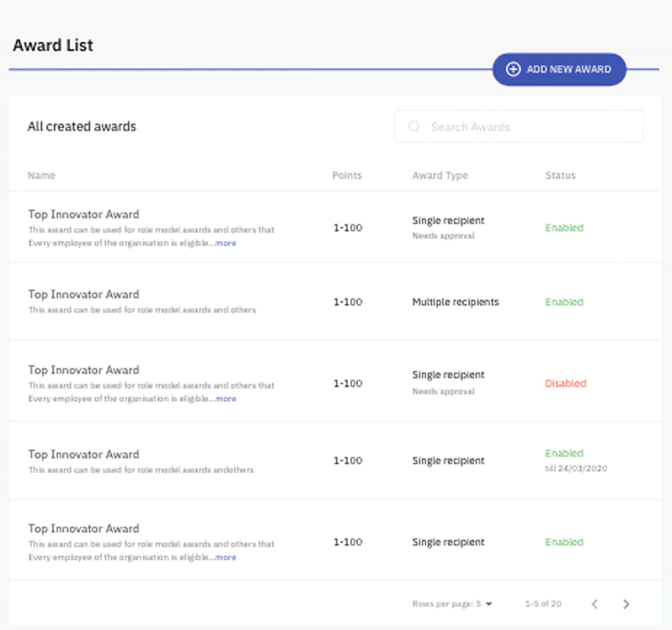Click the Disabled row's Single recipient text
672x630 pixels.
tap(448, 375)
